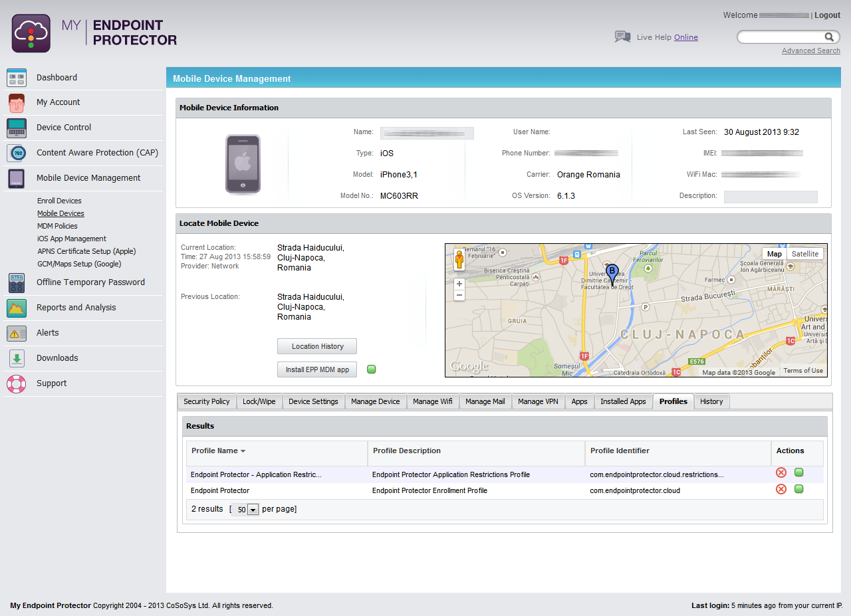Screen dimensions: 851x616
Task: Switch to the Apps tab
Action: tap(580, 401)
